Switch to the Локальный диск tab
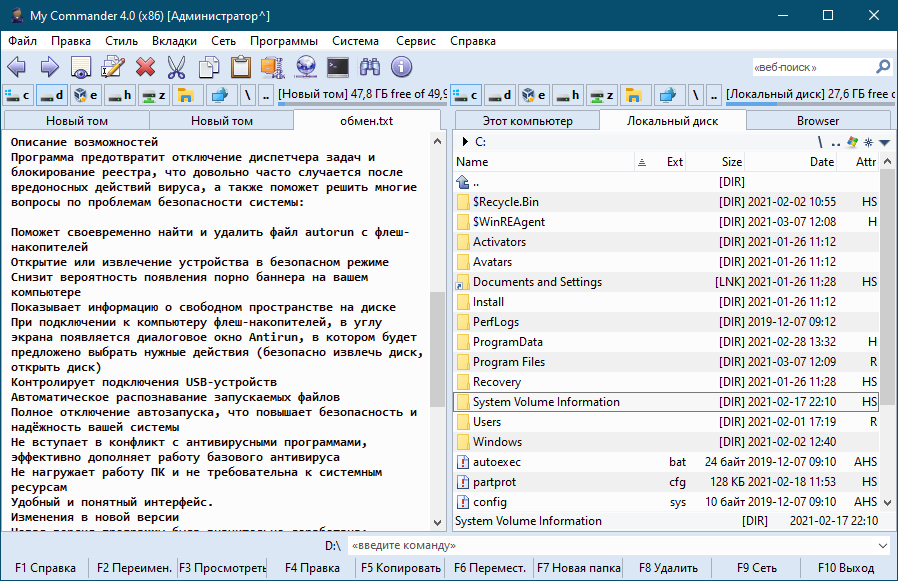Screen dimensions: 898x581 click(672, 121)
